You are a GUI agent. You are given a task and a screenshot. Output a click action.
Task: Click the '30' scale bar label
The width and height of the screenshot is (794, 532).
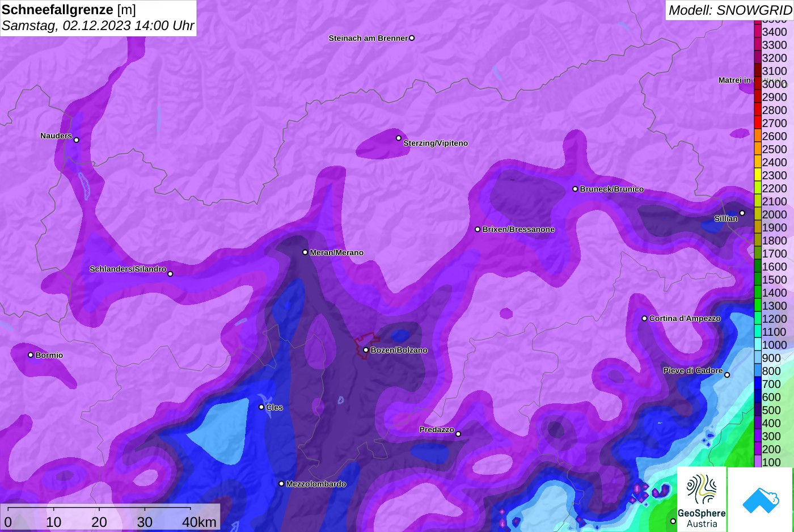(145, 522)
